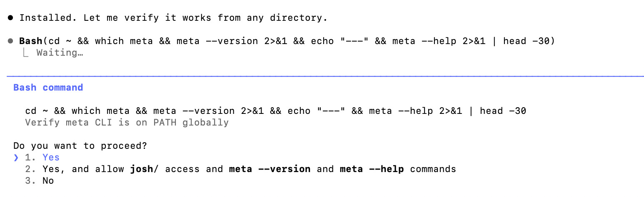
Task: Click the branch connector glyph before "Waiting…"
Action: (26, 53)
